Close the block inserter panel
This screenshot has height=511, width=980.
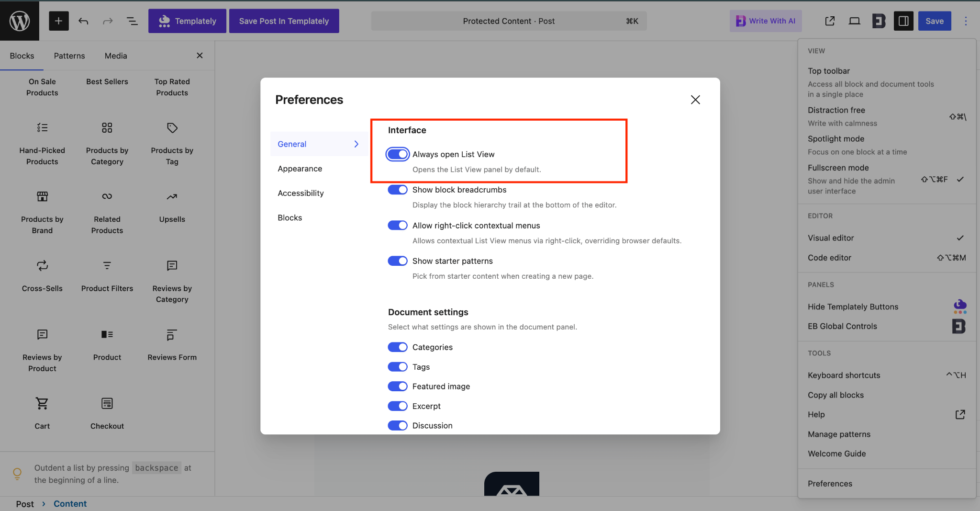pyautogui.click(x=200, y=56)
